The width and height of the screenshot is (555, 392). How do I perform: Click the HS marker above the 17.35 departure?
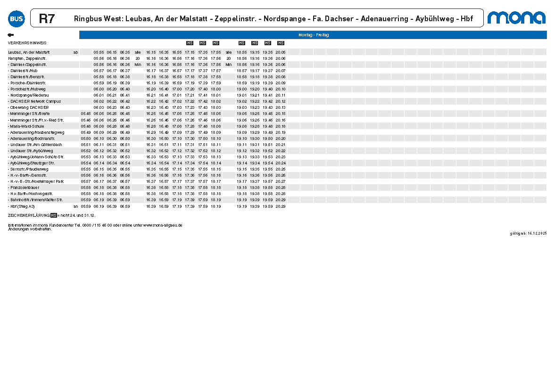(x=203, y=43)
